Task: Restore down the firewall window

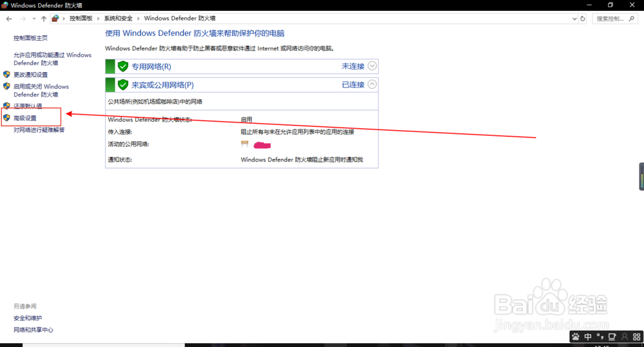Action: (x=611, y=5)
